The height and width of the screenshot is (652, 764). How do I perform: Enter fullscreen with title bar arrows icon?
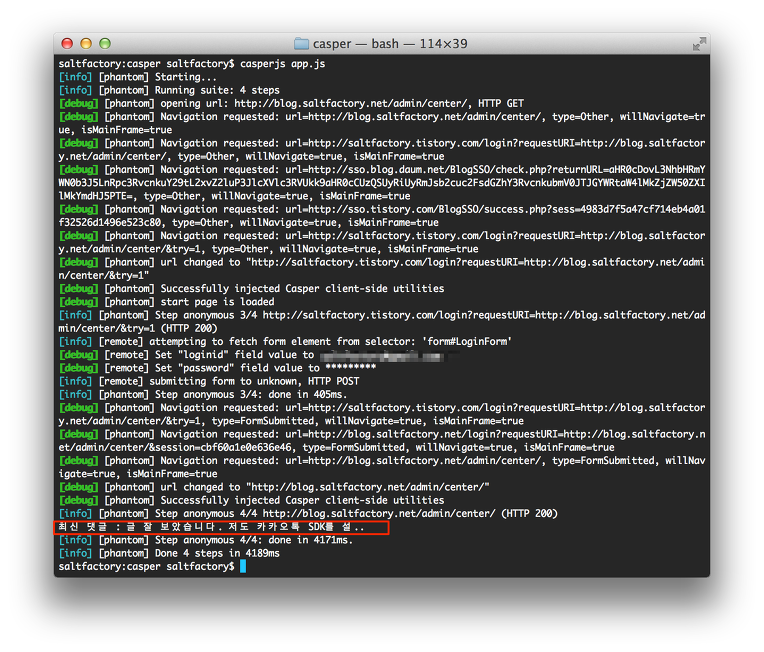[699, 44]
